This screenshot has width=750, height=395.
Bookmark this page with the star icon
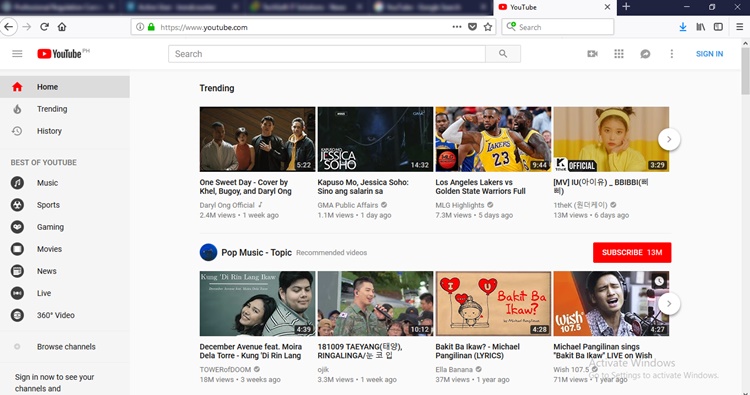[x=488, y=27]
